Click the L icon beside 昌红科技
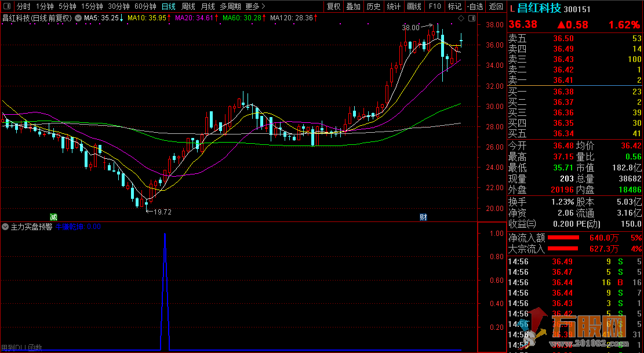644x353 pixels. coord(512,8)
